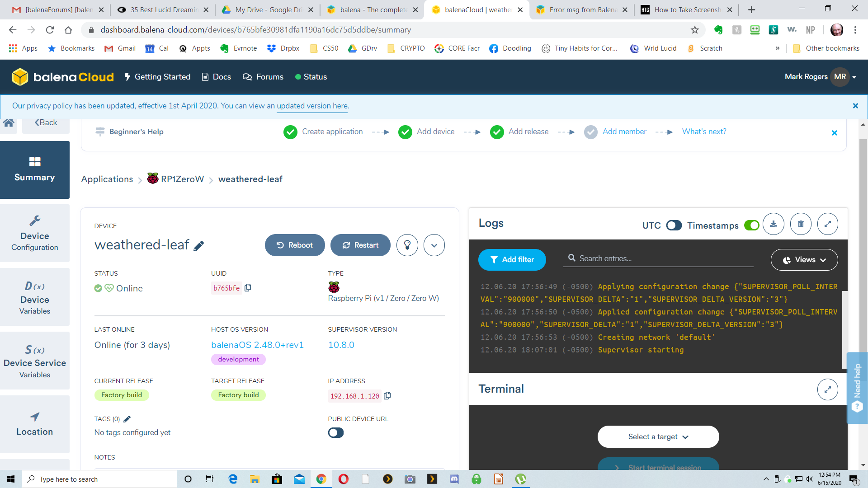This screenshot has width=868, height=488.
Task: Open Chrome from the taskbar
Action: pos(321,479)
